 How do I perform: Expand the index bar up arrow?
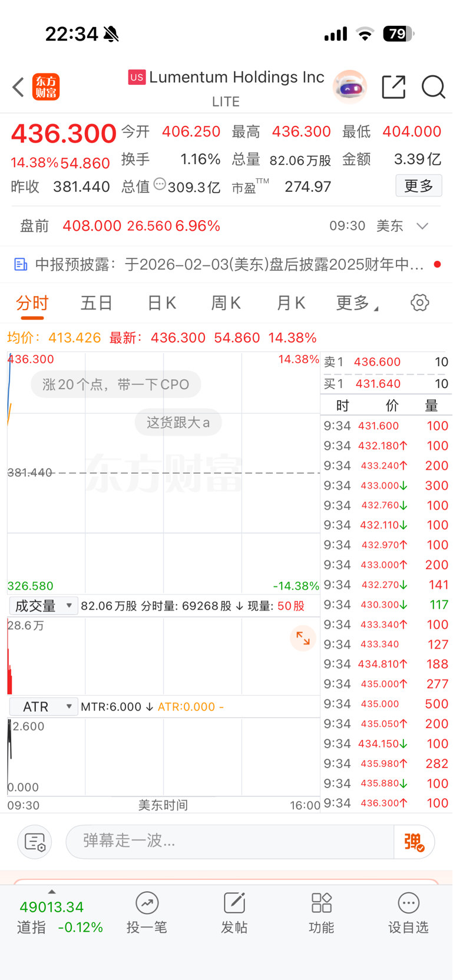tap(52, 892)
